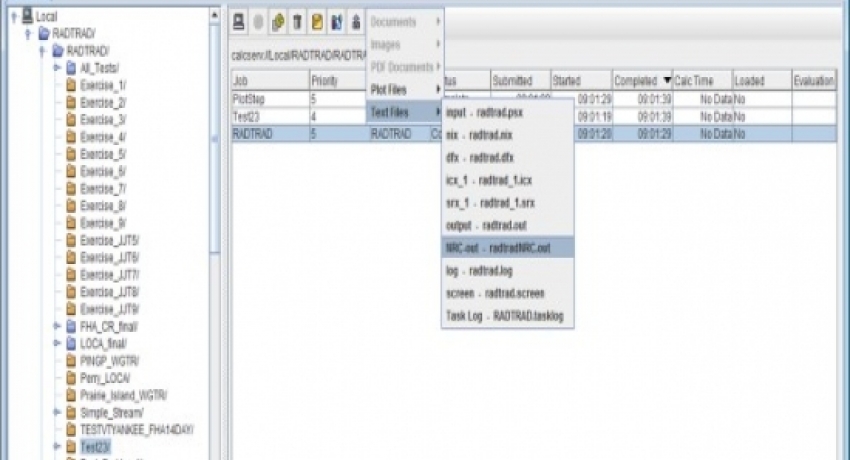Select the PlotStep job row
This screenshot has width=850, height=460.
(533, 99)
